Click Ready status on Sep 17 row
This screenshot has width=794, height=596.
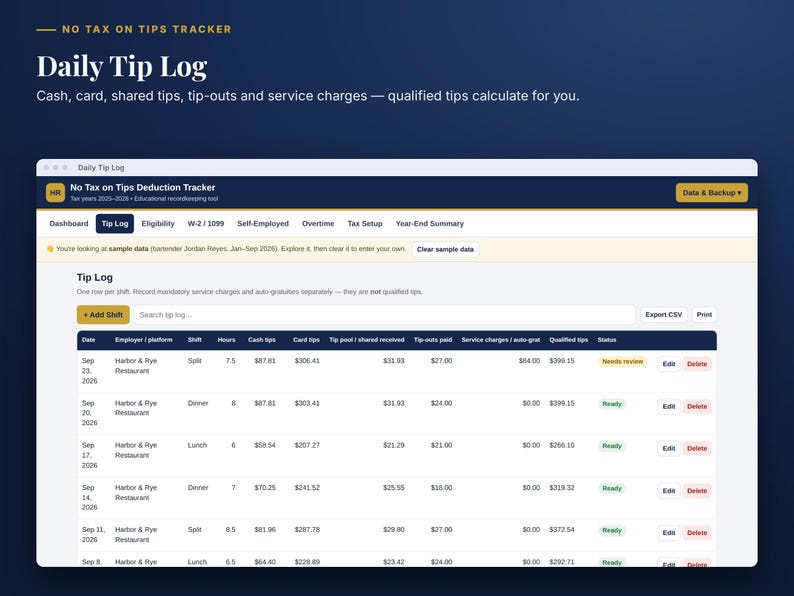[612, 446]
